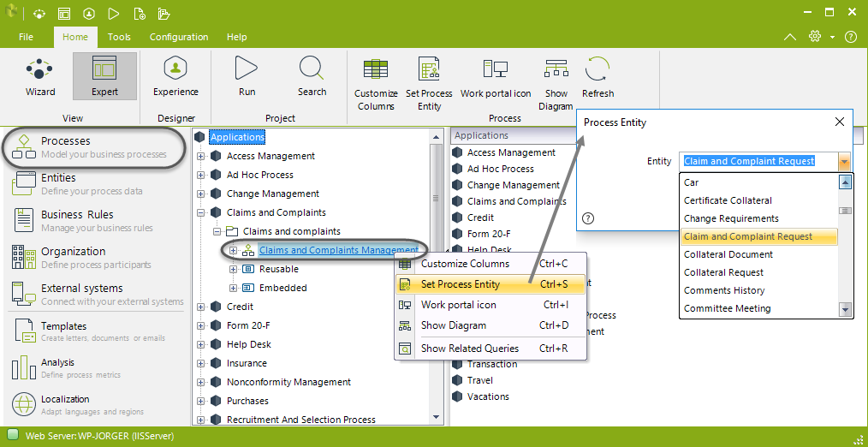Click the help question mark top right
This screenshot has width=868, height=447.
[850, 37]
